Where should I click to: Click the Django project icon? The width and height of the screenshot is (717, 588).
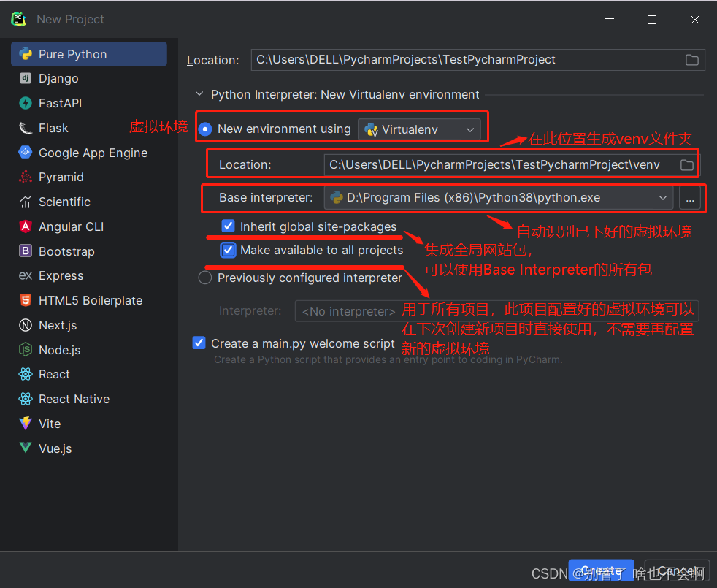coord(26,78)
